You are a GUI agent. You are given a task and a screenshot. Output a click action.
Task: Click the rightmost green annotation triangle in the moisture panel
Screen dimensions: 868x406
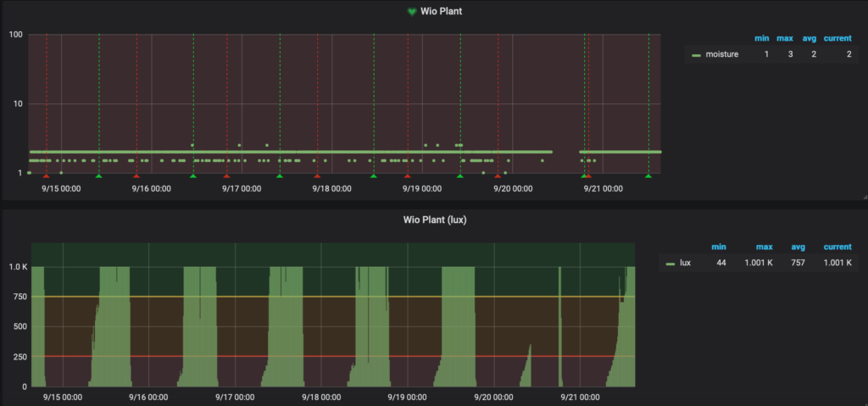648,175
